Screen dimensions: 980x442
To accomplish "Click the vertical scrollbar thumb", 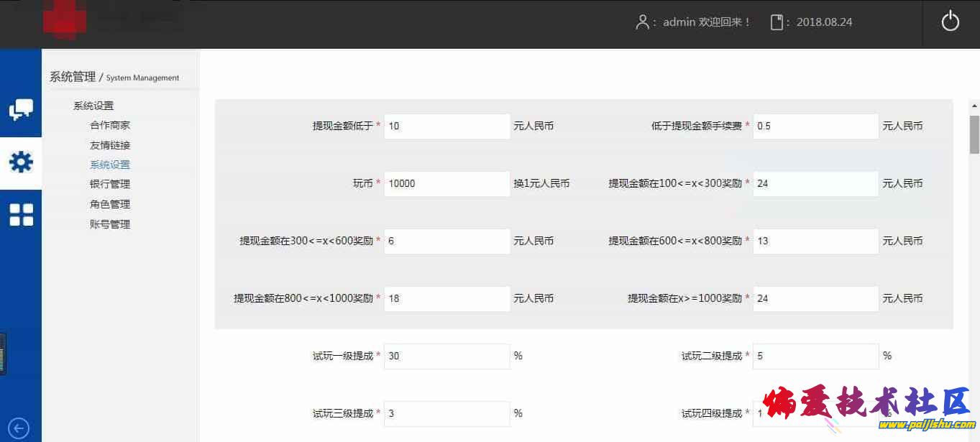I will click(974, 134).
